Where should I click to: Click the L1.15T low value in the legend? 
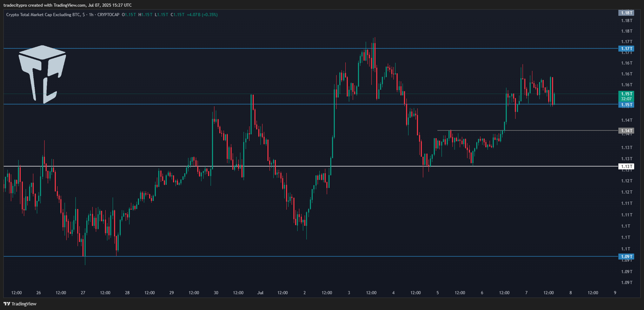tap(161, 15)
